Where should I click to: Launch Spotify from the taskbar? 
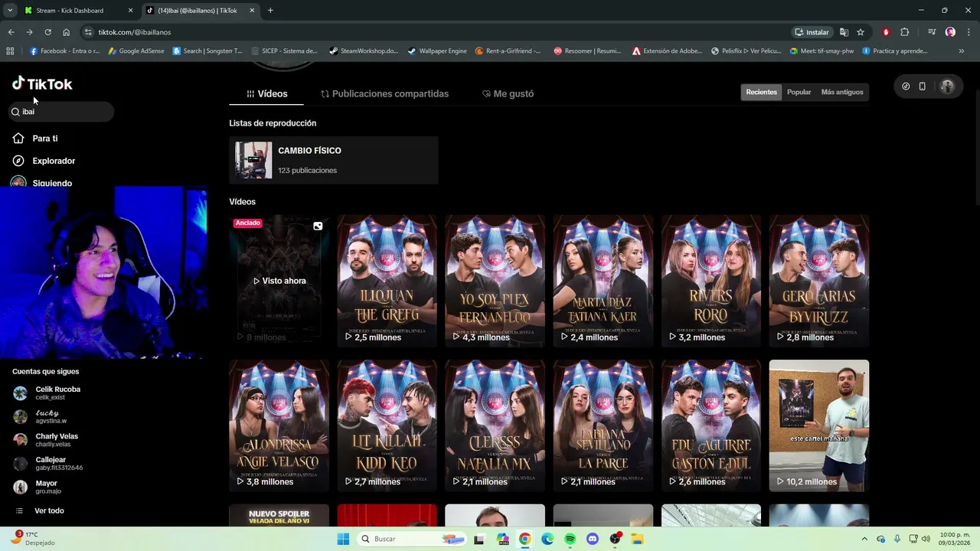coord(570,539)
